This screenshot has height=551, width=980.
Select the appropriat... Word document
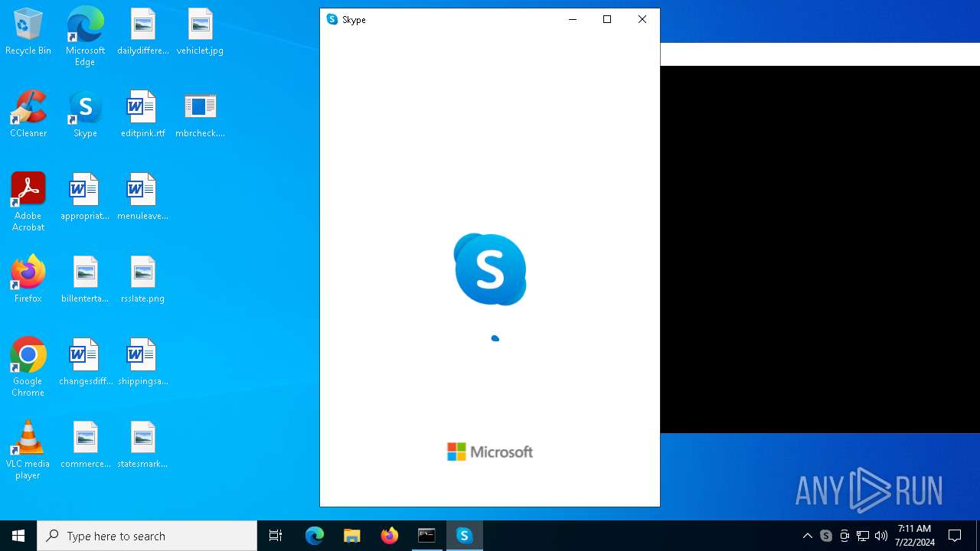[x=85, y=197]
